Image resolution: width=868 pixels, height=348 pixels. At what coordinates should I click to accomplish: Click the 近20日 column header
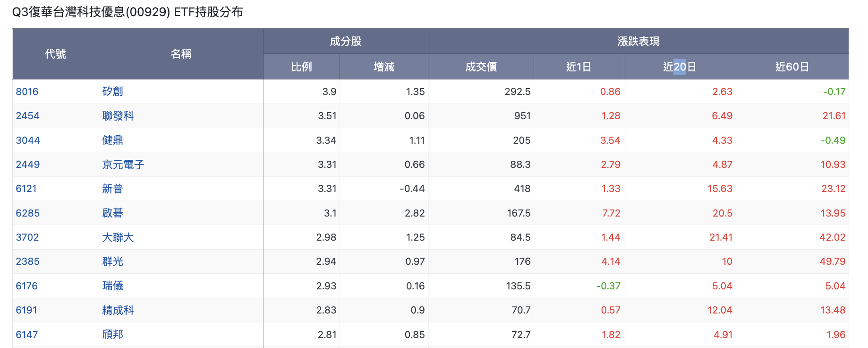pos(680,67)
